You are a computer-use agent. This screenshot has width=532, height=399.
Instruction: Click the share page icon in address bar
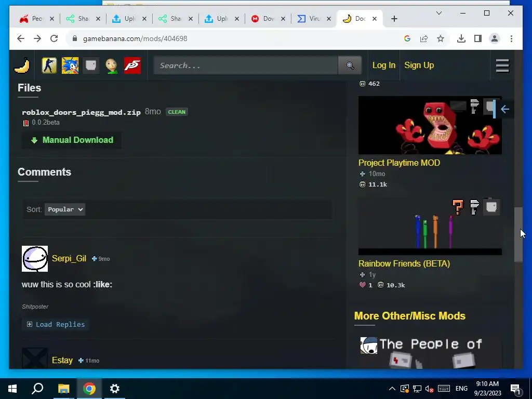point(424,38)
